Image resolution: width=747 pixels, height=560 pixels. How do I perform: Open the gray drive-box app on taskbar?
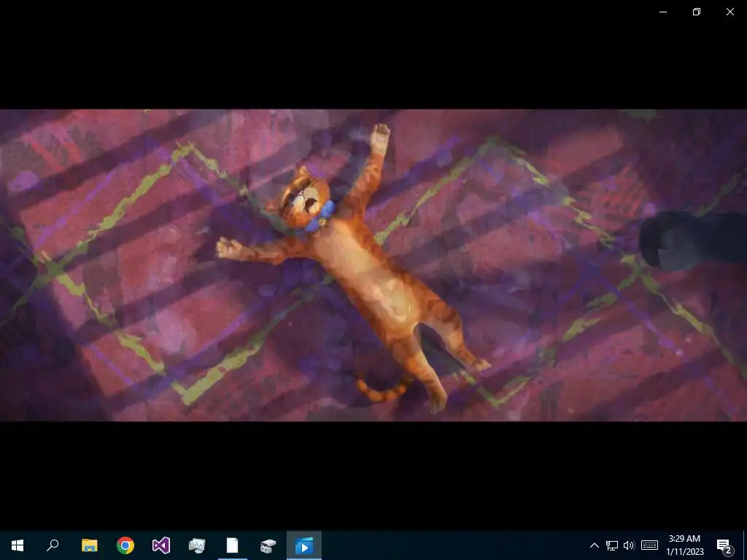(x=268, y=545)
